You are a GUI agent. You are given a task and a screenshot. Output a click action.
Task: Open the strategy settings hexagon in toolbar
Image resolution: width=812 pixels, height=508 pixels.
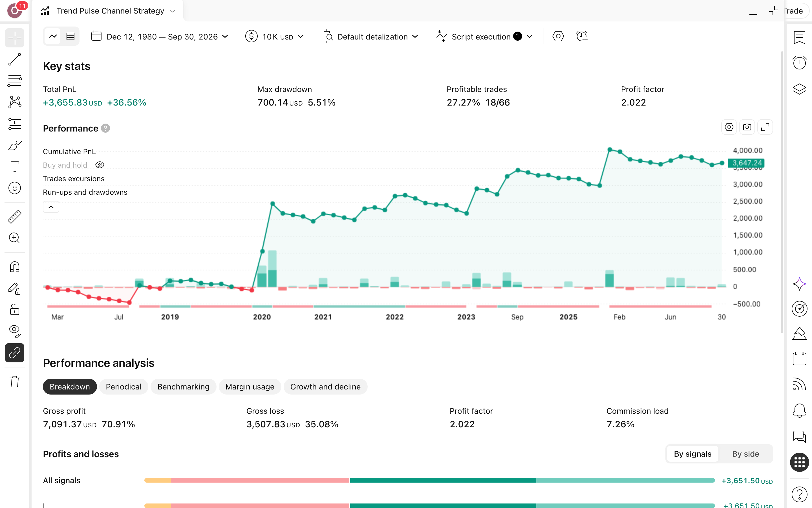pyautogui.click(x=558, y=36)
